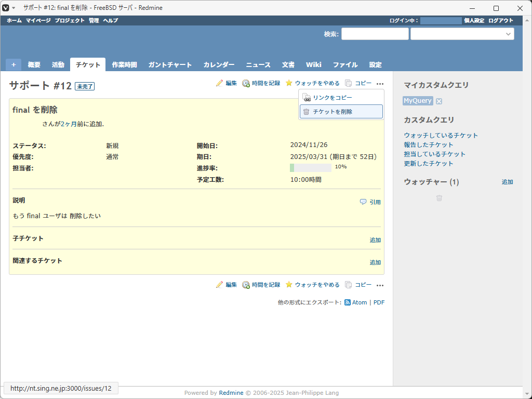532x399 pixels.
Task: Open the ガントチャート tab
Action: 170,64
